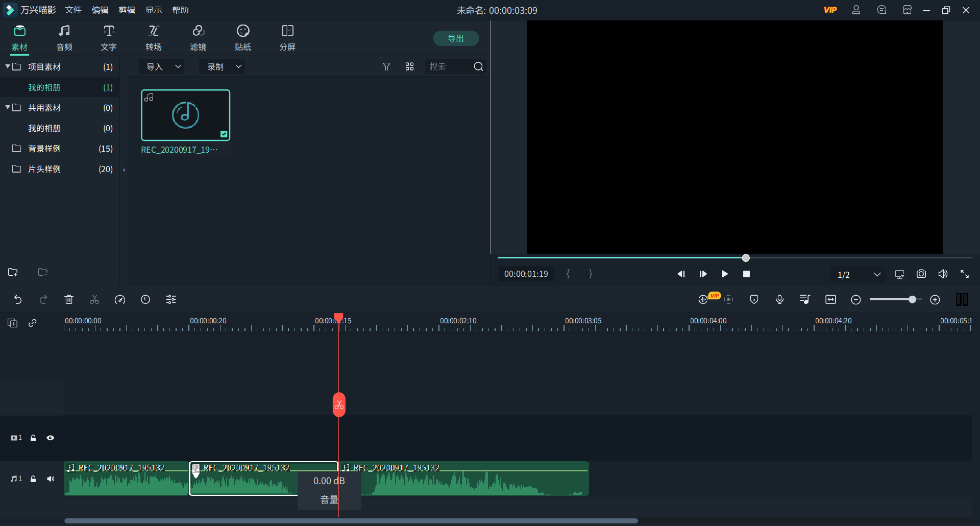980x526 pixels.
Task: Play the preview video
Action: coord(724,274)
